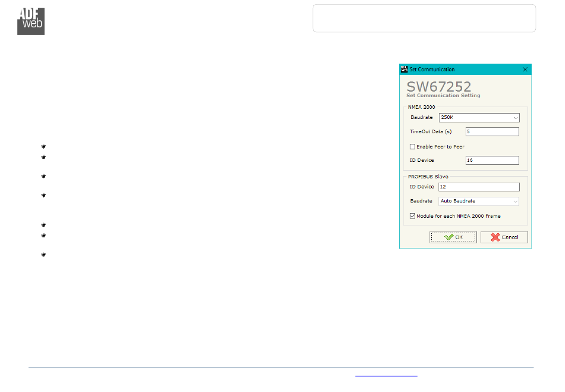Viewport: 565px width, 392px height.
Task: Confirm settings with the OK button
Action: (x=453, y=237)
